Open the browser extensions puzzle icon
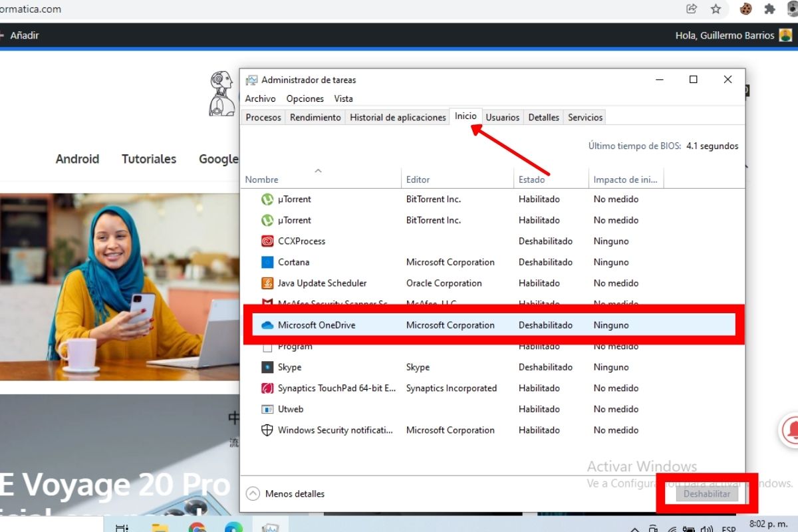This screenshot has height=532, width=798. click(x=769, y=9)
